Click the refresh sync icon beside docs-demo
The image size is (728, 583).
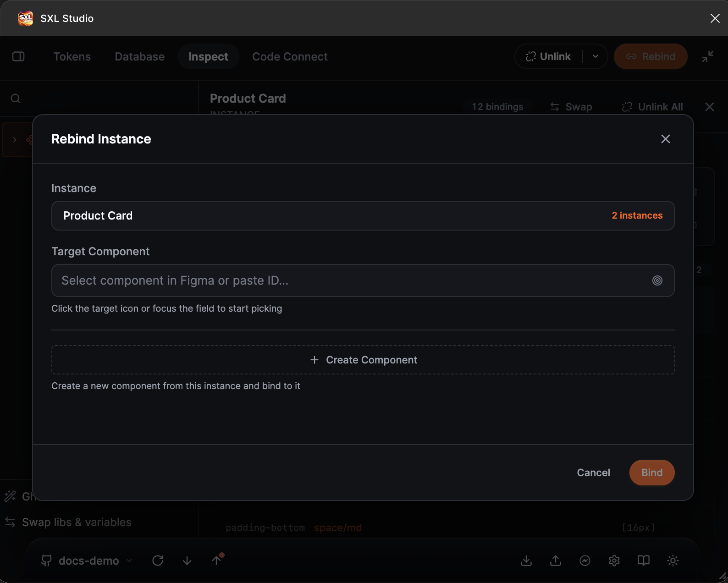[158, 561]
